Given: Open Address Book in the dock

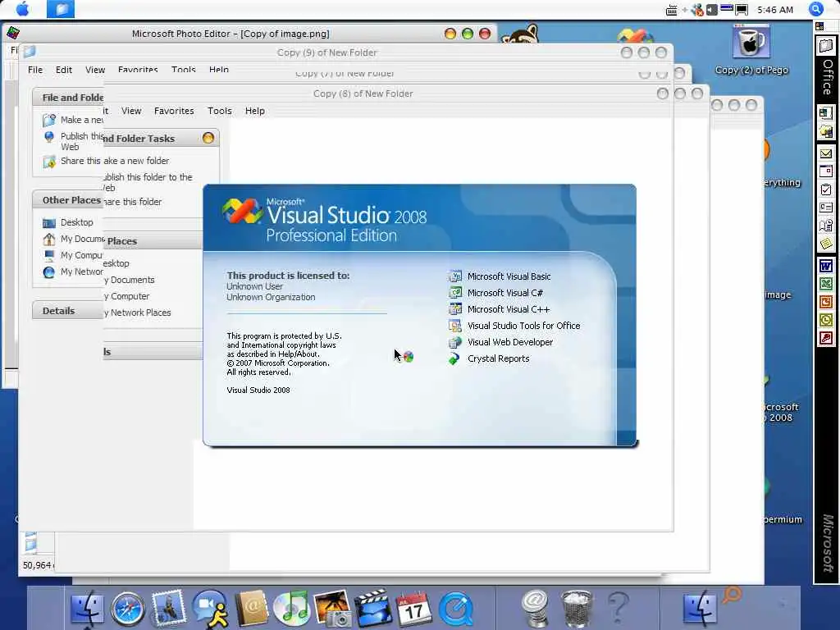Looking at the screenshot, I should [x=251, y=608].
